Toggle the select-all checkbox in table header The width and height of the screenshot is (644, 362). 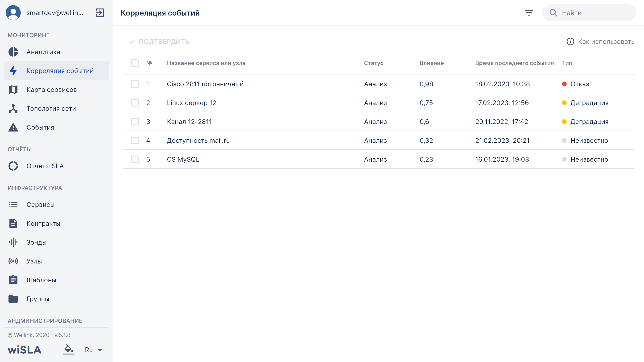pyautogui.click(x=135, y=63)
